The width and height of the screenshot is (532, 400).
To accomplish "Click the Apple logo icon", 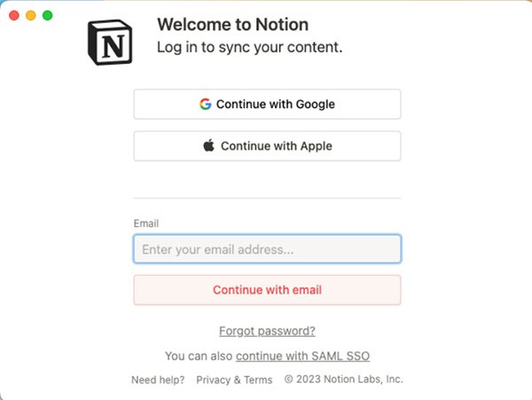I will (208, 145).
